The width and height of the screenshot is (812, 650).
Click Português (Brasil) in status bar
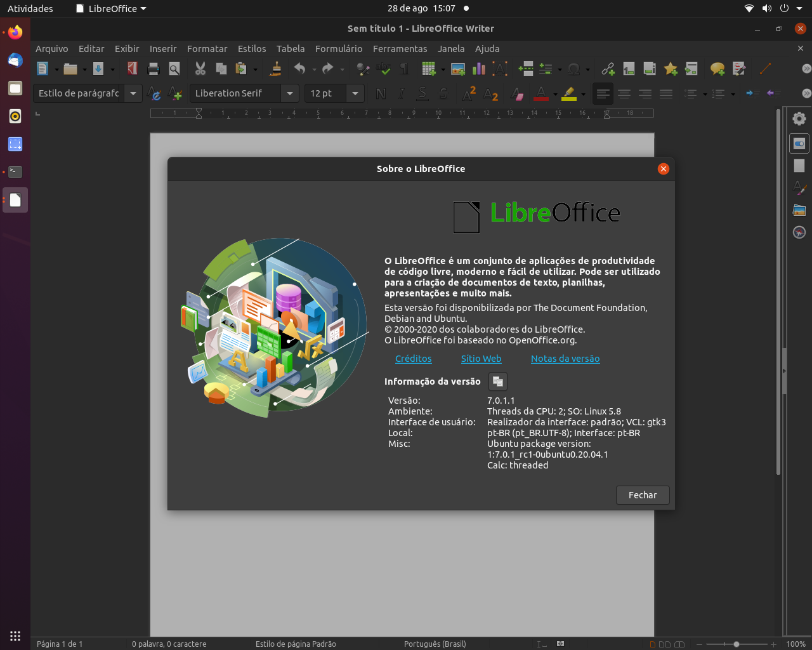click(435, 644)
